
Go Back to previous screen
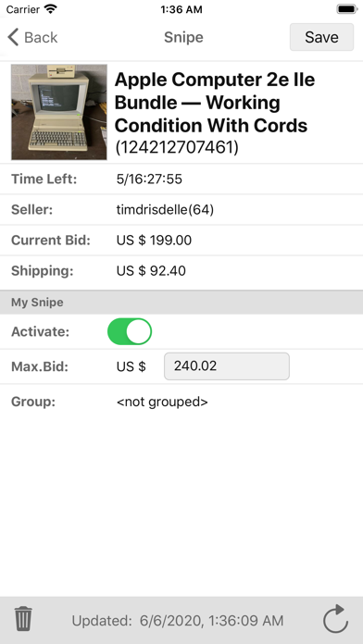[x=32, y=37]
